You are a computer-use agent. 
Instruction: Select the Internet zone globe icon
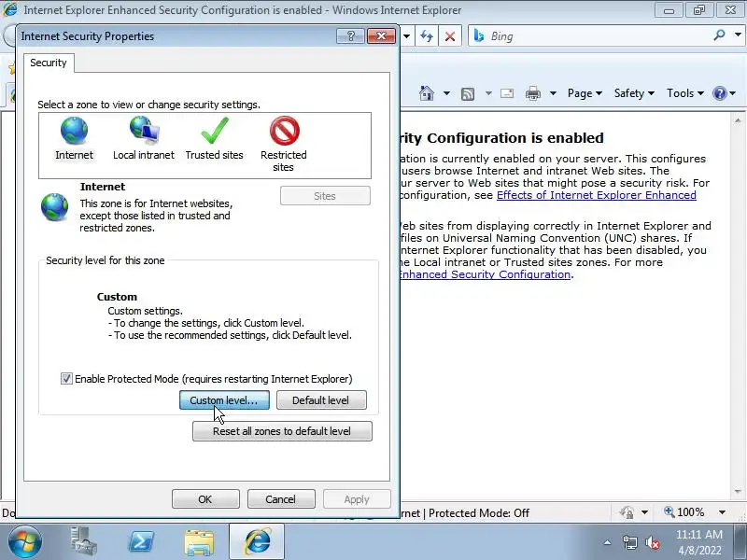pyautogui.click(x=74, y=130)
